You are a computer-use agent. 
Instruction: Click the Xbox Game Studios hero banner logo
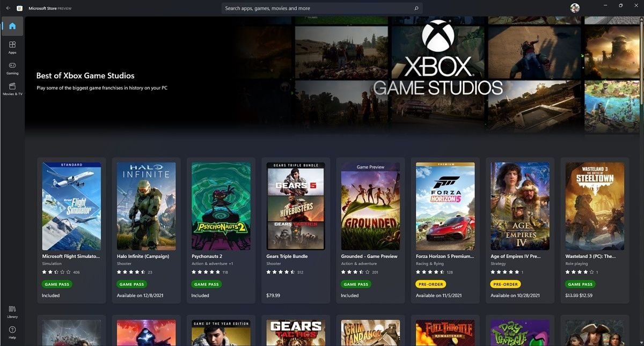tap(438, 57)
